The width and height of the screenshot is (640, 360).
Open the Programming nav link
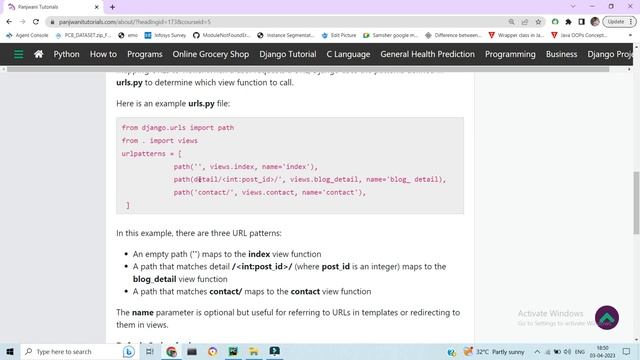click(x=510, y=54)
